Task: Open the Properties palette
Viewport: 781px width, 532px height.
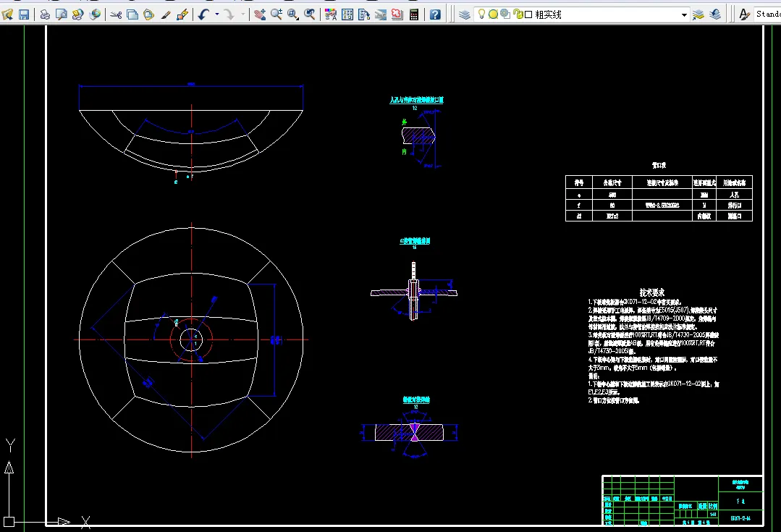Action: pos(331,14)
